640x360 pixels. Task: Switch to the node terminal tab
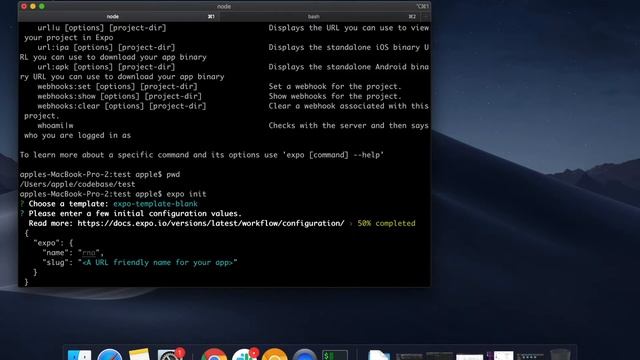(x=119, y=16)
